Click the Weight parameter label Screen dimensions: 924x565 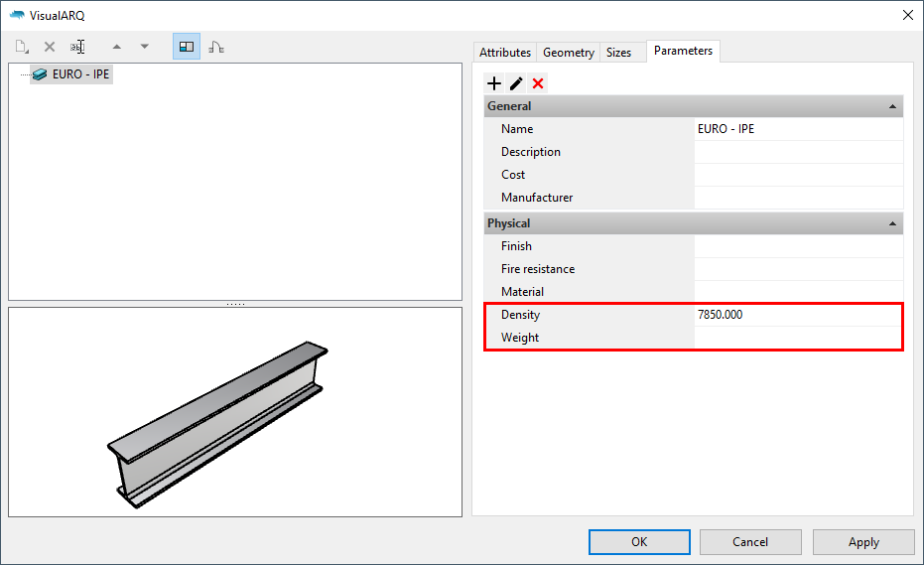520,338
